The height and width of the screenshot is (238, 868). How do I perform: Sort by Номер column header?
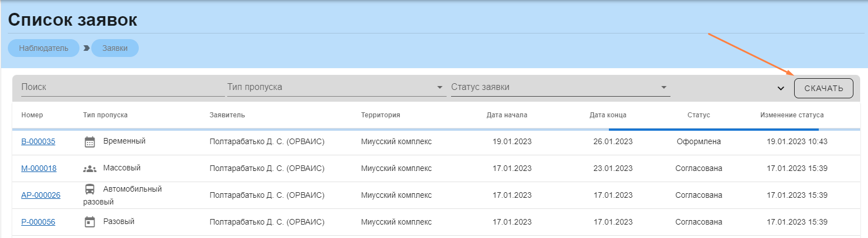32,115
